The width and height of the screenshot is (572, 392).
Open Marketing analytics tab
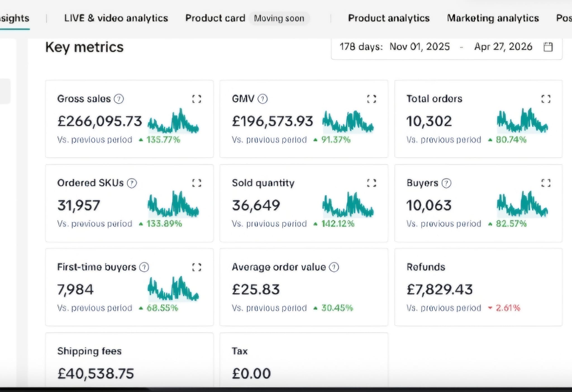coord(493,18)
